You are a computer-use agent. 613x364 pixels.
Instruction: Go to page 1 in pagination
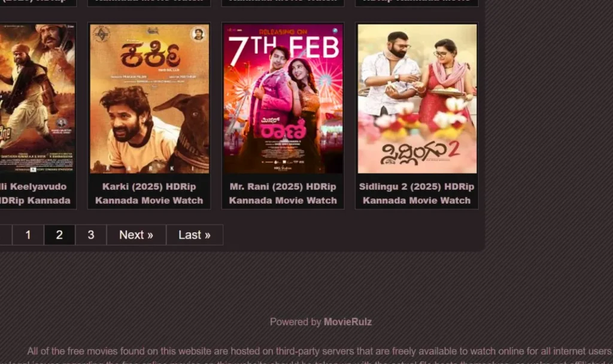point(28,235)
